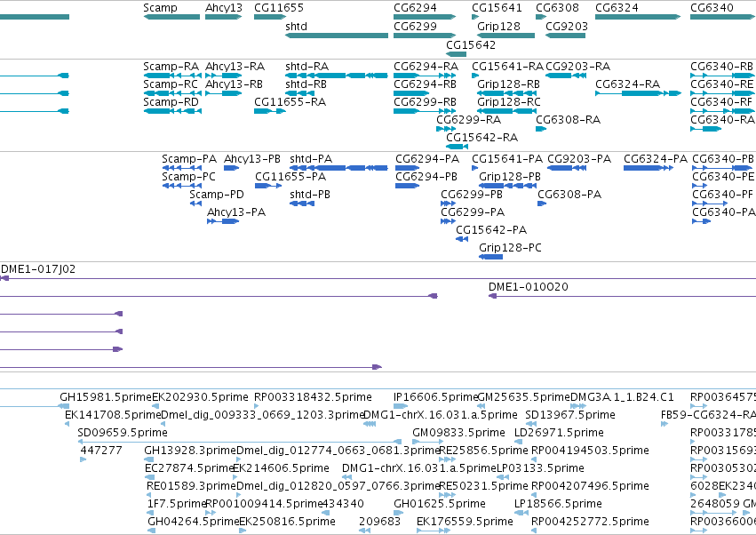This screenshot has height=535, width=756.
Task: Select the CG11655 gene label
Action: (279, 8)
